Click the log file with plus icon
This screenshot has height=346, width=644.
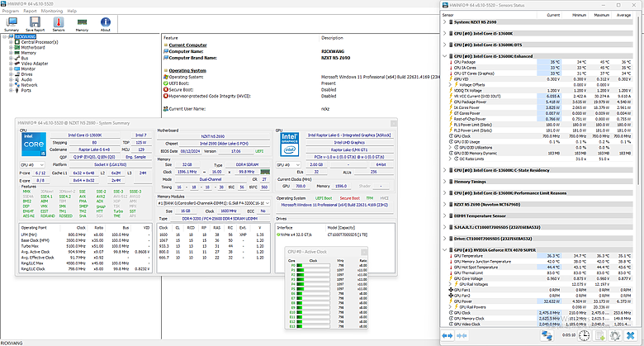pos(599,336)
